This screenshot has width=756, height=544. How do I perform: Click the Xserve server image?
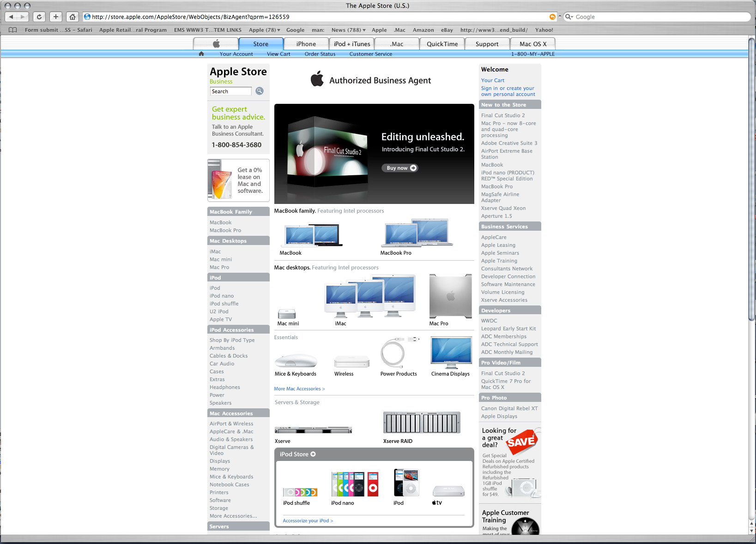tap(313, 430)
